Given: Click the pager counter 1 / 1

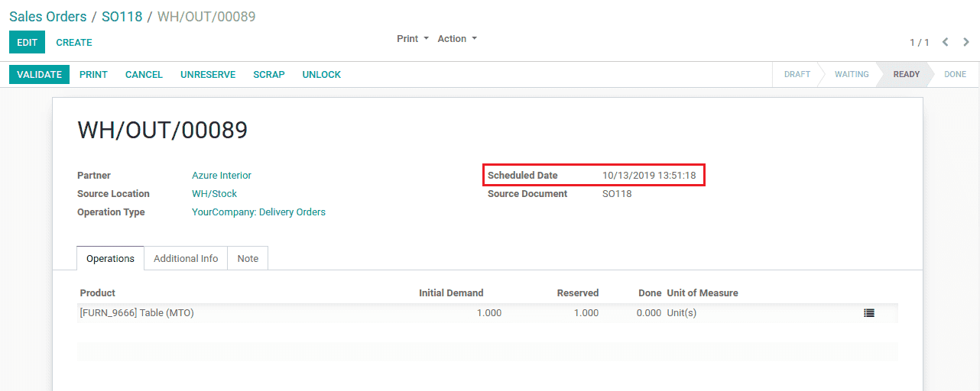Looking at the screenshot, I should click(919, 43).
